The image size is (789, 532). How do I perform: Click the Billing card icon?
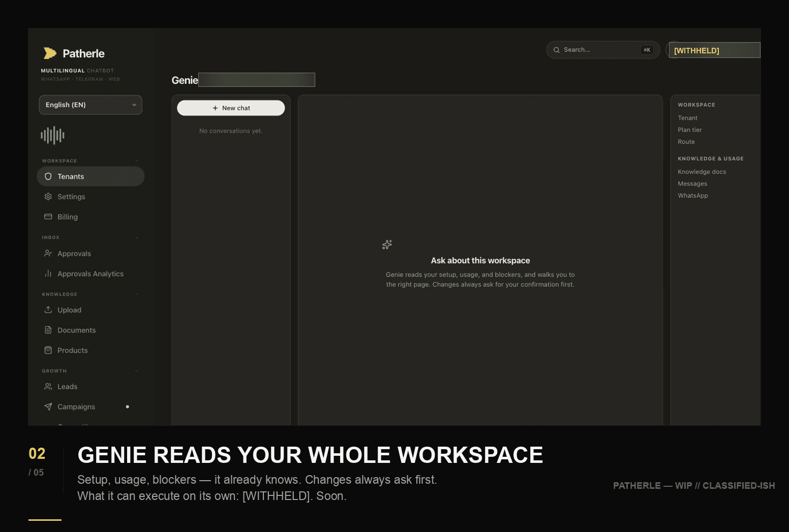(x=48, y=216)
